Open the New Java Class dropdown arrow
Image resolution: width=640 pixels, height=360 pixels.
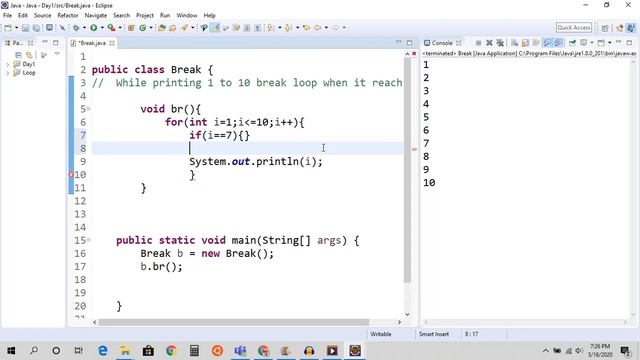tap(151, 28)
